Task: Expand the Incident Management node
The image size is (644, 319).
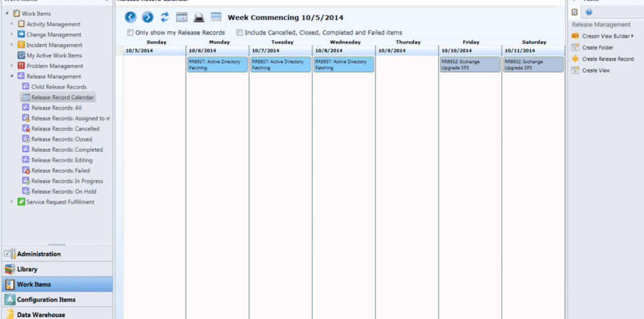Action: pos(12,45)
